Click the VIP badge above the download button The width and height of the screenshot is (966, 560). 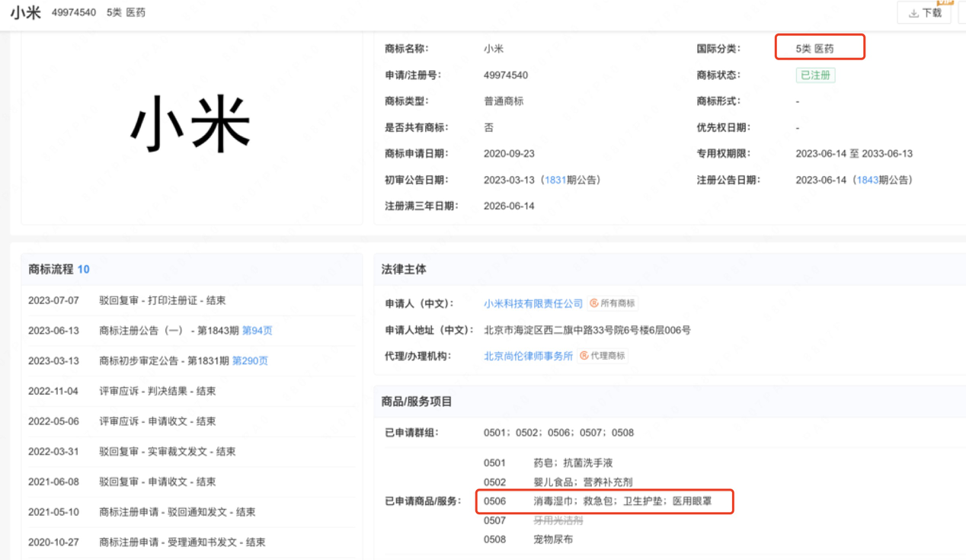pyautogui.click(x=946, y=3)
